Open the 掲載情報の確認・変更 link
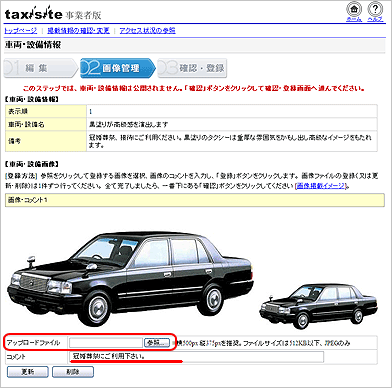Viewport: 392px width, 388px height. click(x=78, y=31)
